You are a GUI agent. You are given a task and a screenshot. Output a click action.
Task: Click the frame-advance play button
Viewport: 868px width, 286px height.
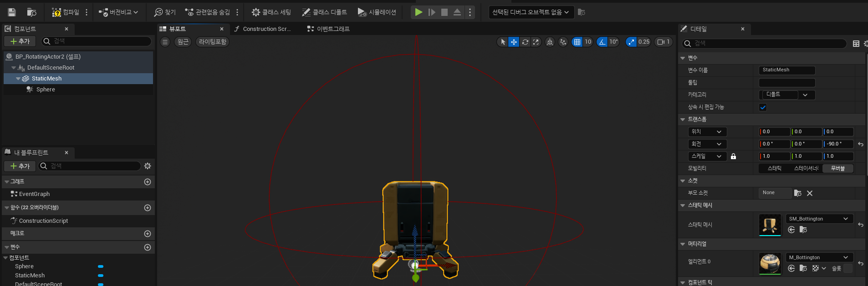coord(432,12)
